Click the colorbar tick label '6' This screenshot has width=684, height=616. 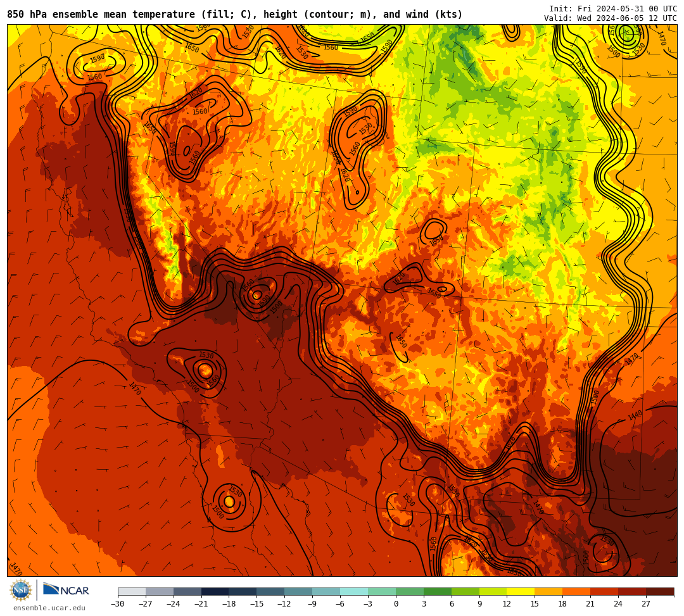point(452,604)
